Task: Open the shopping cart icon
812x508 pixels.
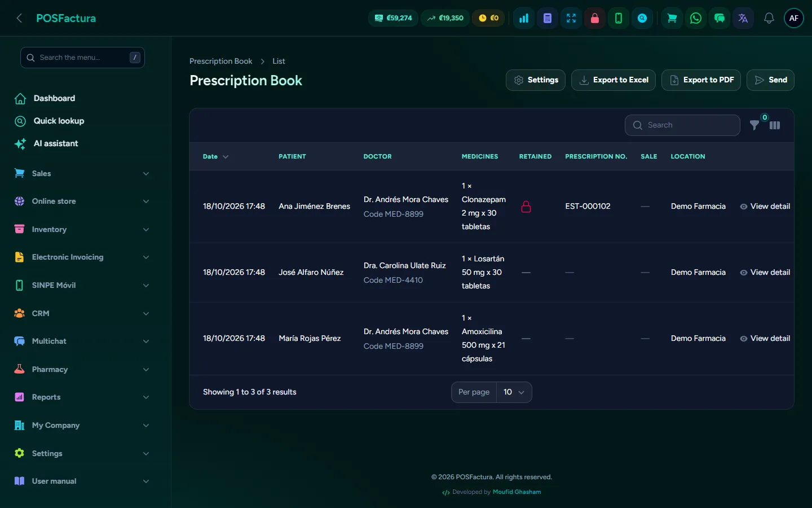Action: (x=672, y=18)
